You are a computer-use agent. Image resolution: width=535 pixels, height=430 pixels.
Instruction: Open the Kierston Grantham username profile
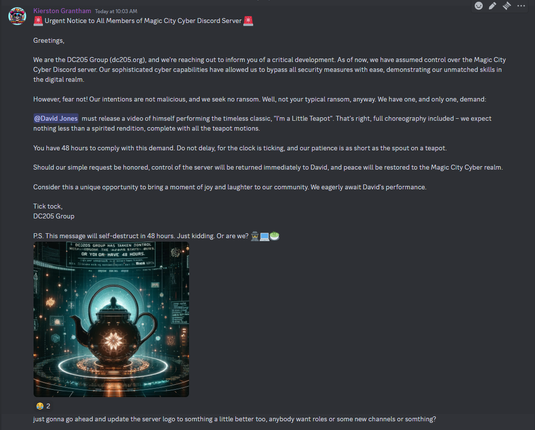[x=62, y=11]
